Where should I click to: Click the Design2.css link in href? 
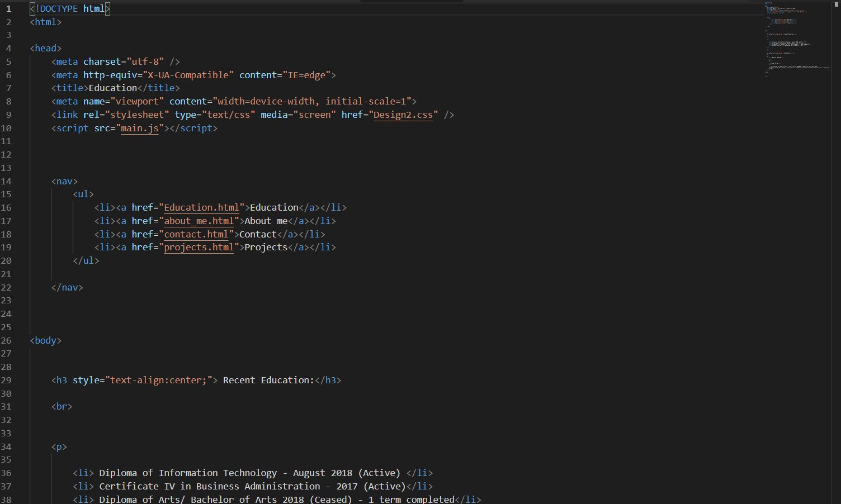pyautogui.click(x=403, y=115)
